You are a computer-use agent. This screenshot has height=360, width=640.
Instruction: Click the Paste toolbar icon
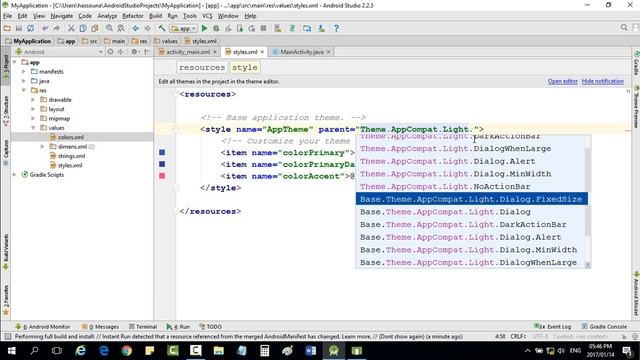tap(95, 29)
